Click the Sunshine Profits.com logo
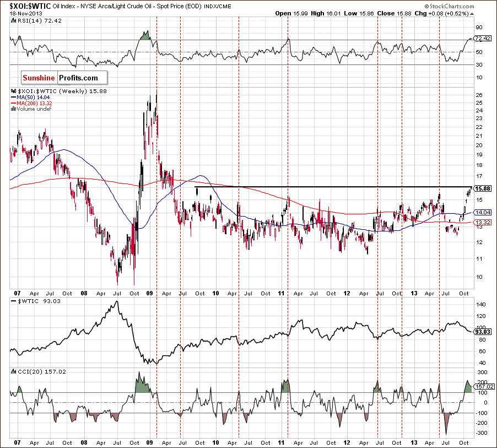 [x=64, y=78]
